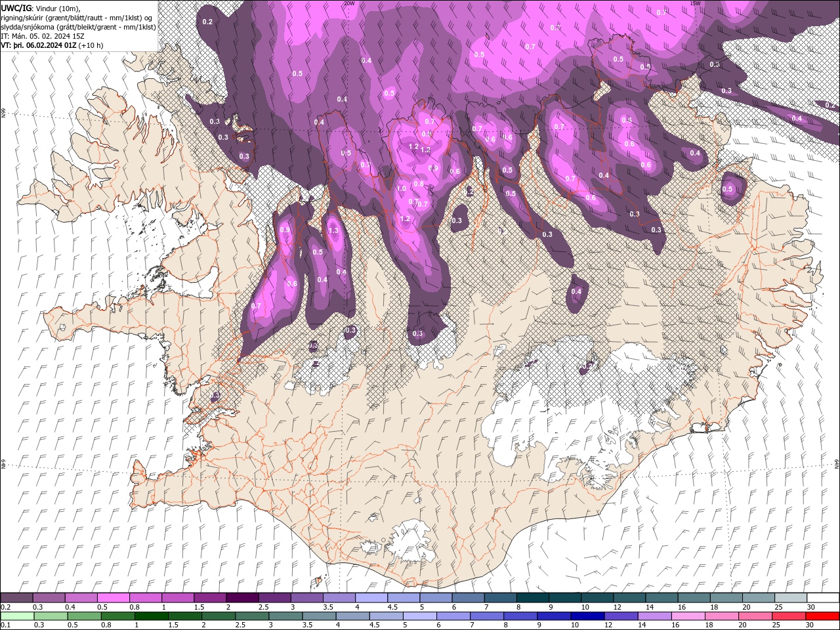Click the upper legend swatch between 3 and 3.5
Screen dimensions: 840x630
[x=306, y=598]
